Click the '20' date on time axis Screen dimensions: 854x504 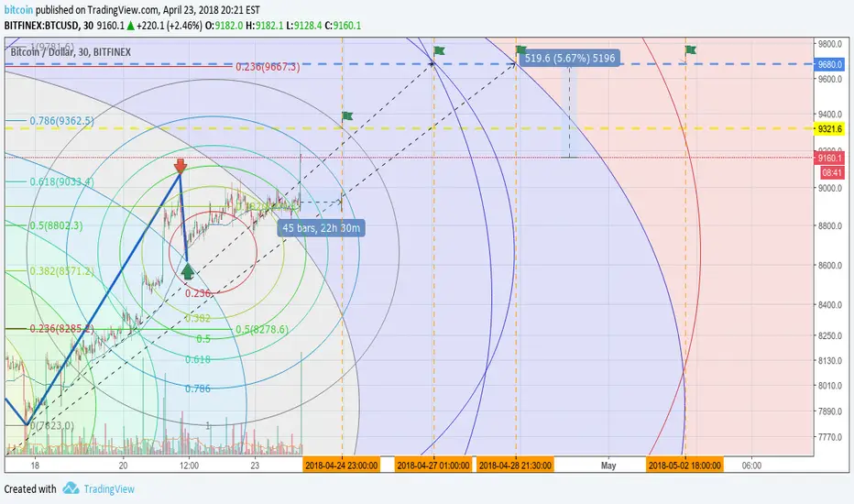pos(123,466)
